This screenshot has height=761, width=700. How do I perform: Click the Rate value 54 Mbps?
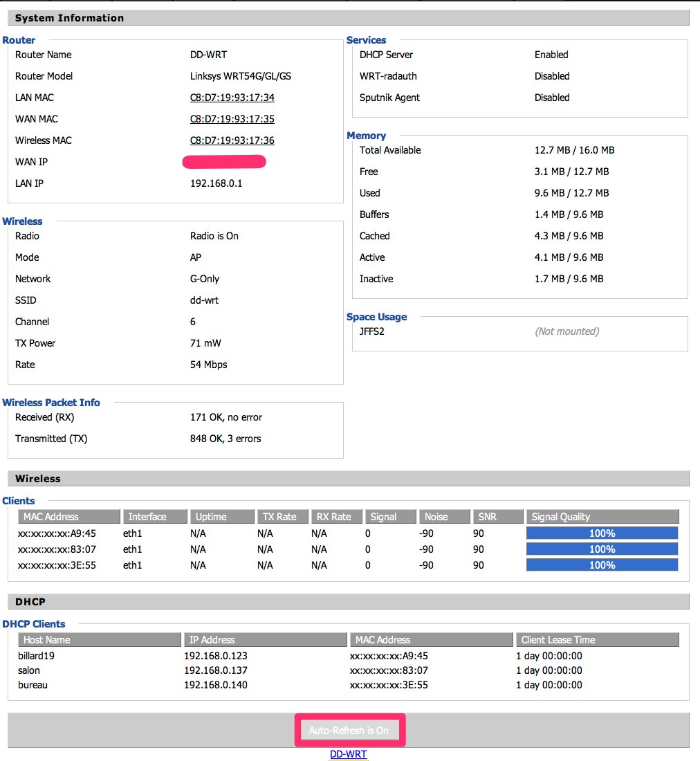(208, 365)
